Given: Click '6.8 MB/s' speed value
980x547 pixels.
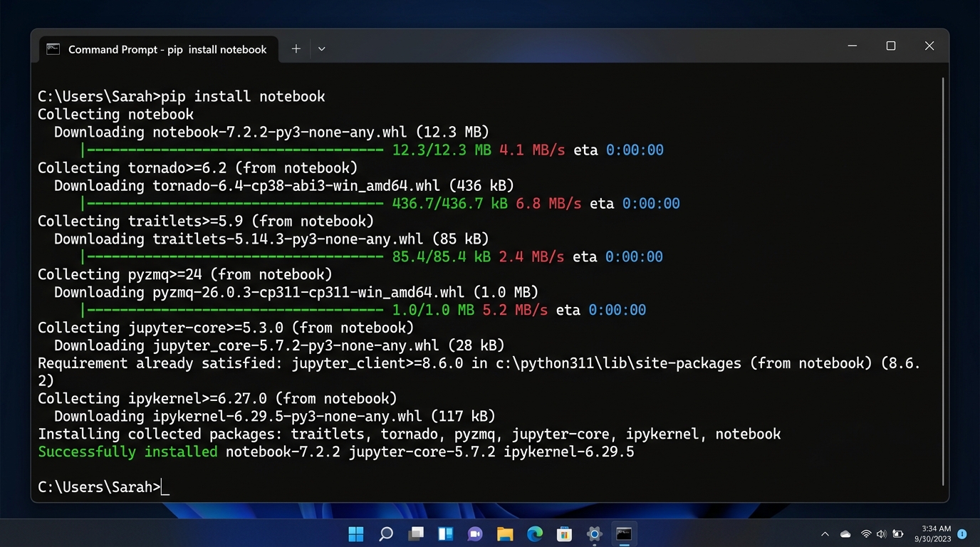Looking at the screenshot, I should pyautogui.click(x=548, y=204).
